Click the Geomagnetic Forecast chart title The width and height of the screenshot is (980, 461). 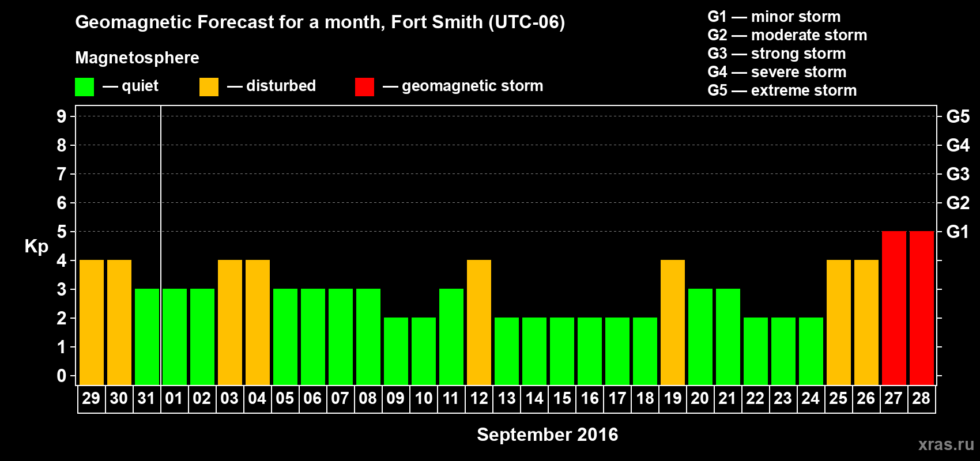click(x=320, y=22)
